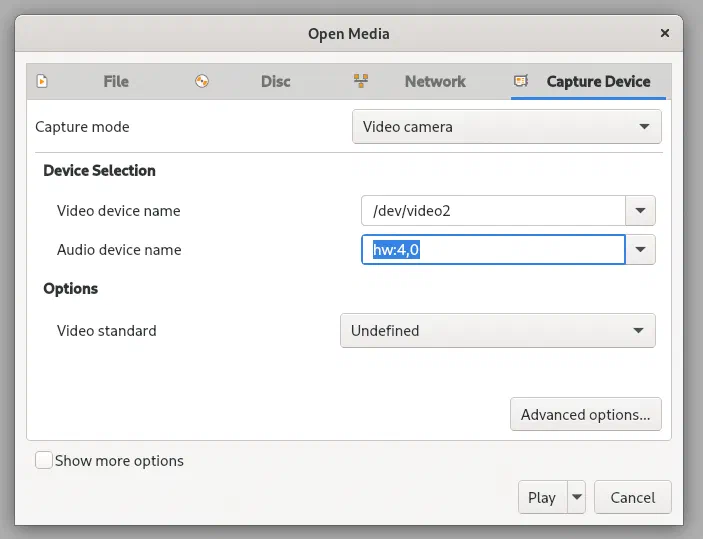
Task: Click the /dev/video2 text field
Action: [493, 210]
